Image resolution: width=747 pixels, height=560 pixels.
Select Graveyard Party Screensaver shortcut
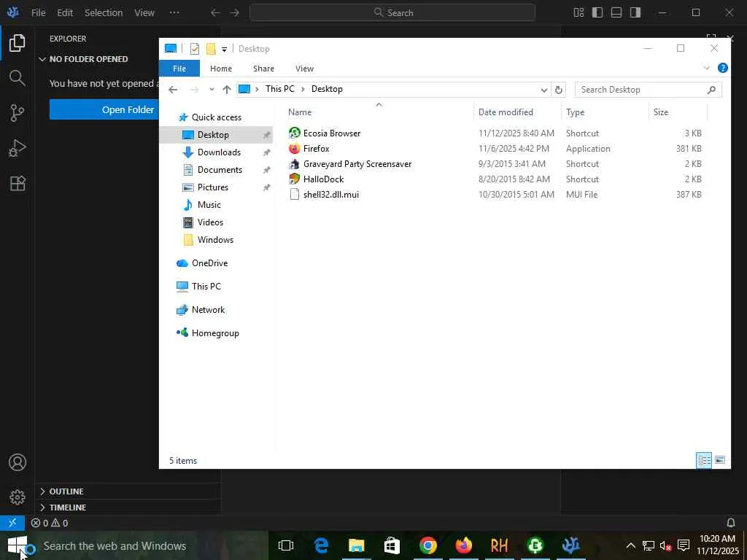(x=357, y=164)
